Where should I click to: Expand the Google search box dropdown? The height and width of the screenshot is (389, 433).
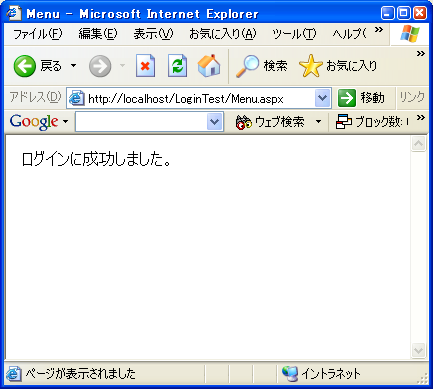click(x=215, y=122)
